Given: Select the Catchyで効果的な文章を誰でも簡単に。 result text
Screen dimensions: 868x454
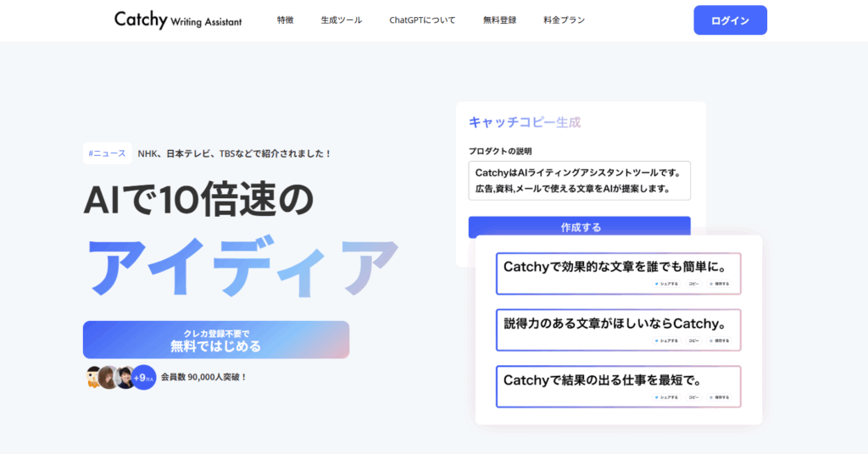Looking at the screenshot, I should click(x=615, y=267).
